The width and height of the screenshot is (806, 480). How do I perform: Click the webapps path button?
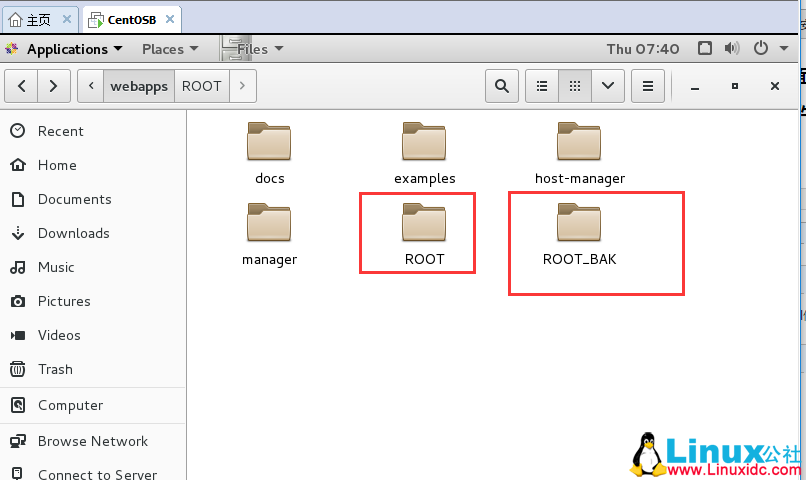139,86
